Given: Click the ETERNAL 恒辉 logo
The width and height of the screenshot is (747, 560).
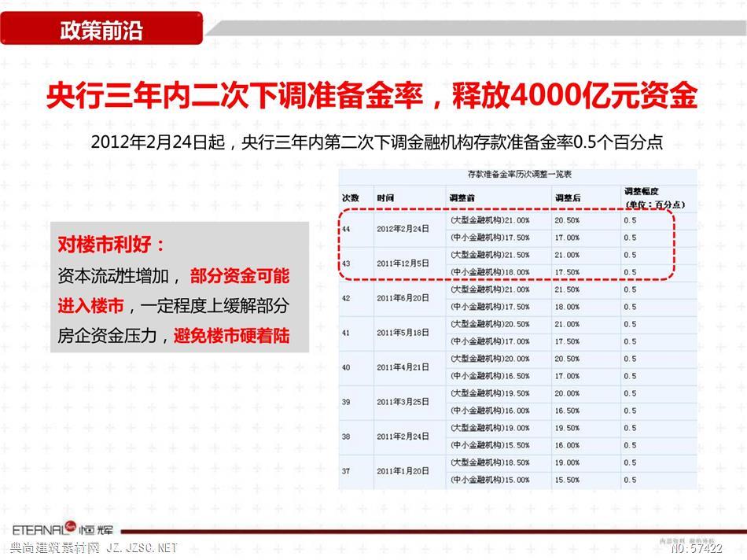Looking at the screenshot, I should tap(63, 529).
